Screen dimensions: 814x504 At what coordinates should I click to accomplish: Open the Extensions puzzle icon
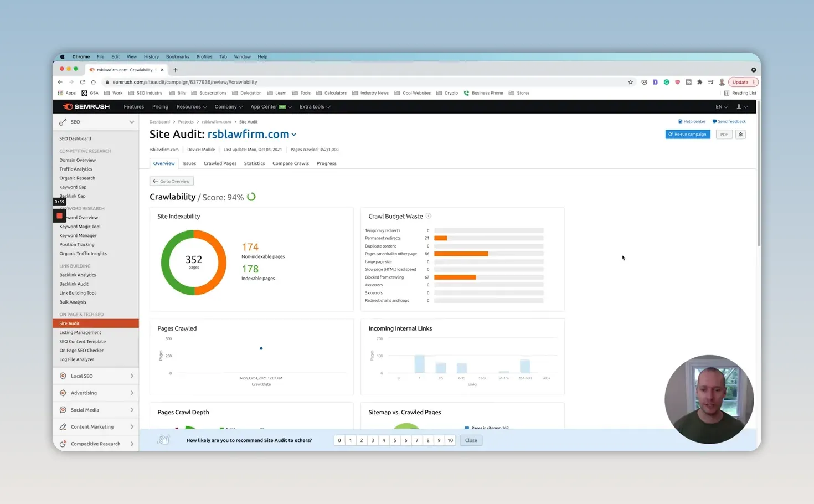coord(699,82)
